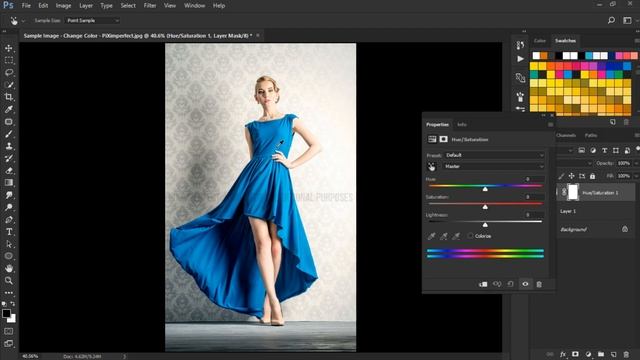Toggle Quick Mask mode
This screenshot has height=360, width=640.
point(9,331)
